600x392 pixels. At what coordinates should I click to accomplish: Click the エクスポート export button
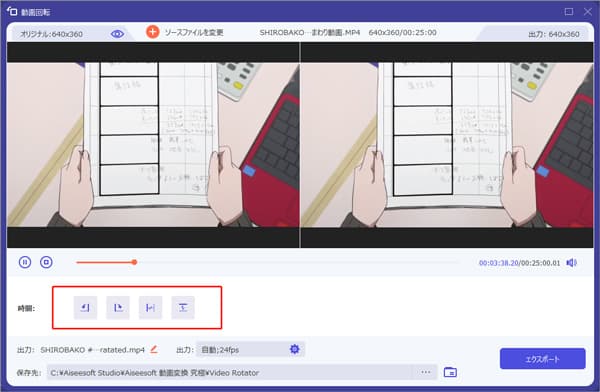(x=542, y=359)
